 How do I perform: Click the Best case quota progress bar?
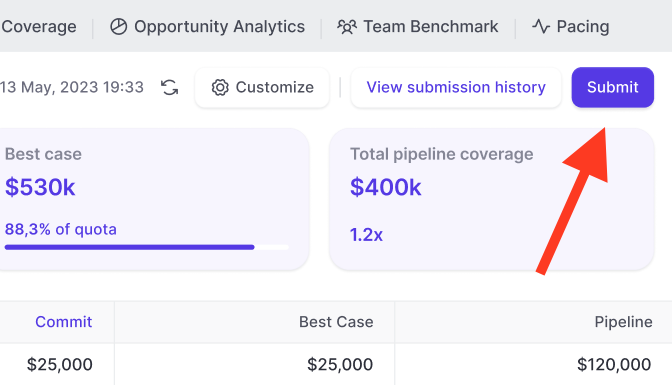coord(147,247)
